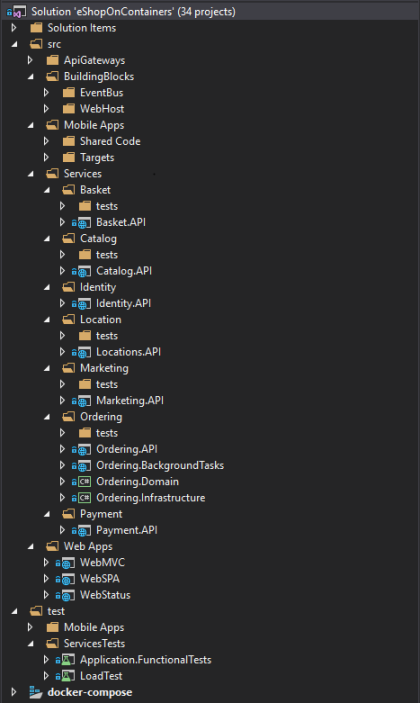Expand the Basket.API project arrow
This screenshot has width=420, height=703.
click(x=62, y=222)
